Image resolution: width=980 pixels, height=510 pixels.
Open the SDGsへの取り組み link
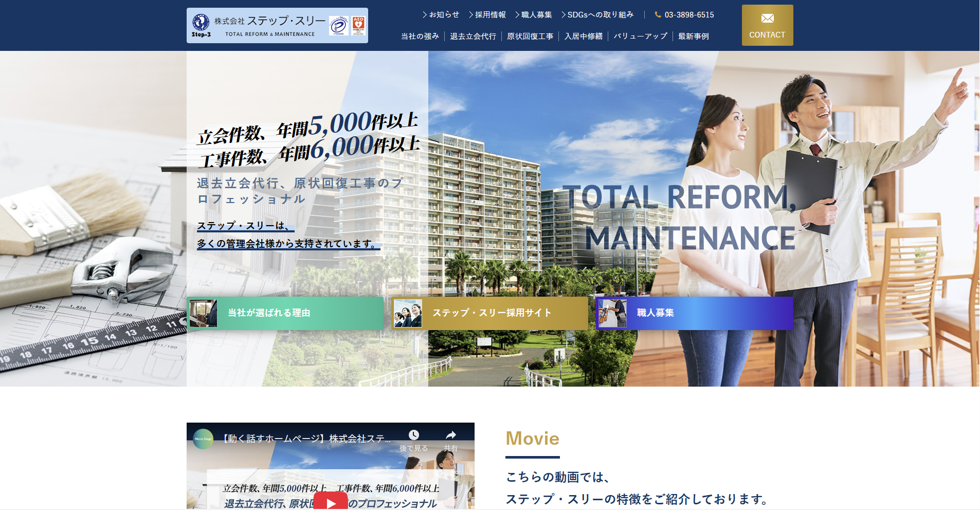point(600,15)
